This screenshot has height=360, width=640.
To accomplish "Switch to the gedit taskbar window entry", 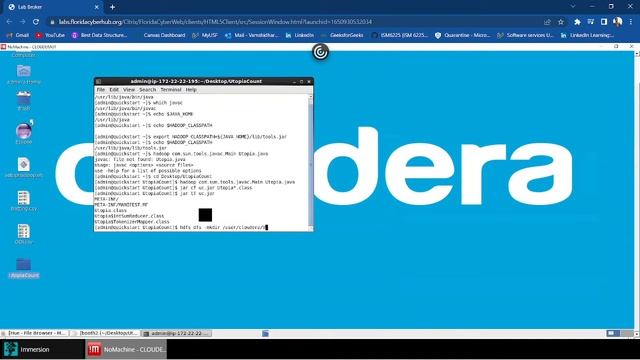I will tap(105, 333).
